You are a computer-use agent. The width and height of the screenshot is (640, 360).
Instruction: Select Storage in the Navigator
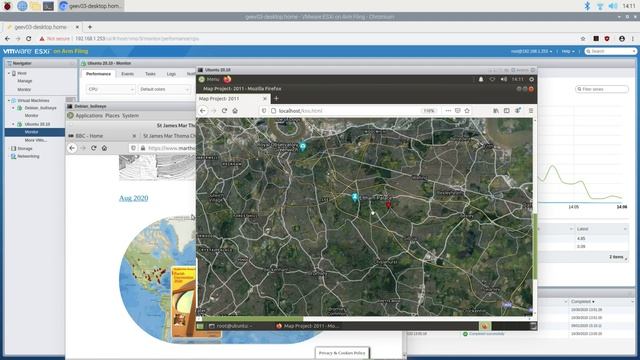click(x=24, y=149)
